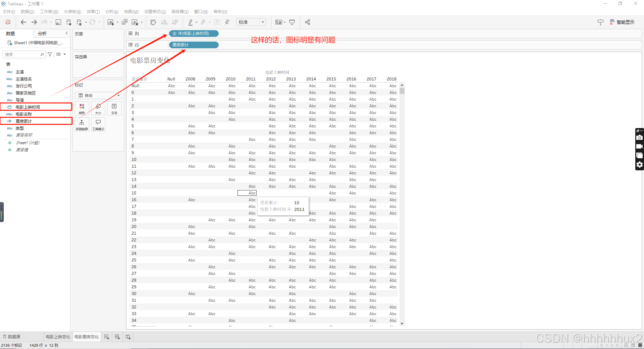Expand the pause auto updates dropdown arrow
The width and height of the screenshot is (644, 349).
click(x=86, y=22)
